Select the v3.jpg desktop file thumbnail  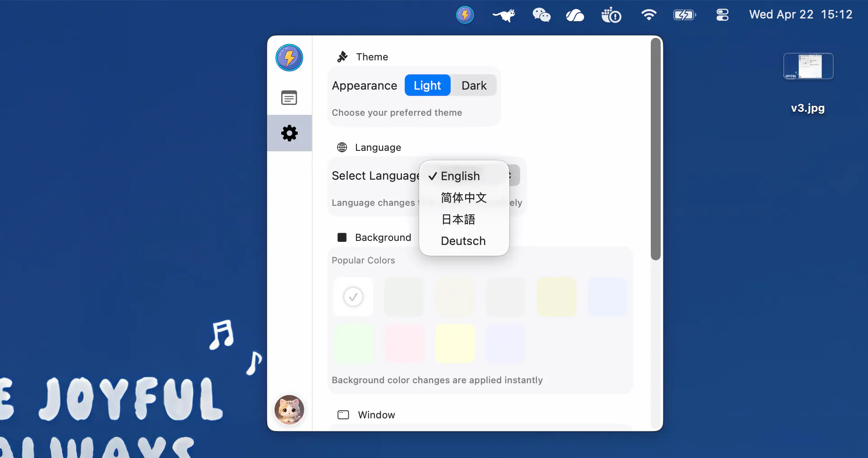809,66
